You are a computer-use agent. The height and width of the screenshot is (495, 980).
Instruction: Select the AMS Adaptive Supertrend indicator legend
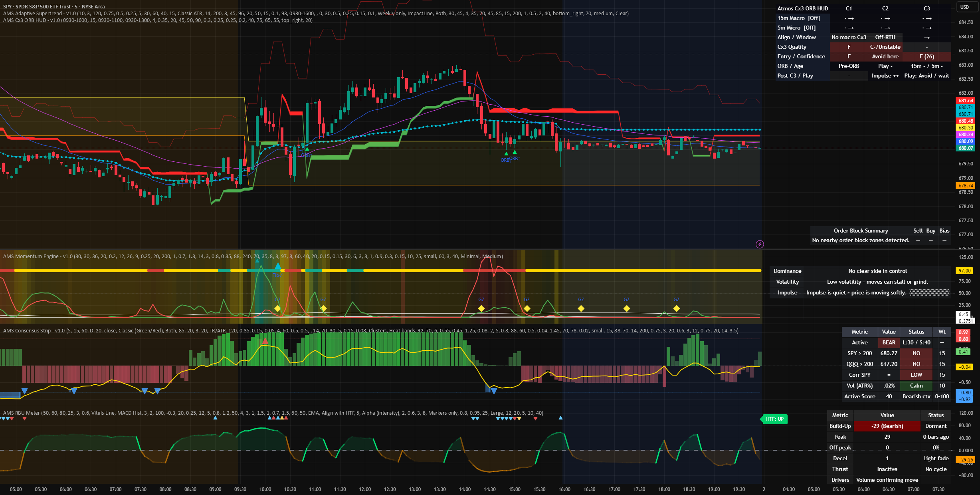click(316, 13)
